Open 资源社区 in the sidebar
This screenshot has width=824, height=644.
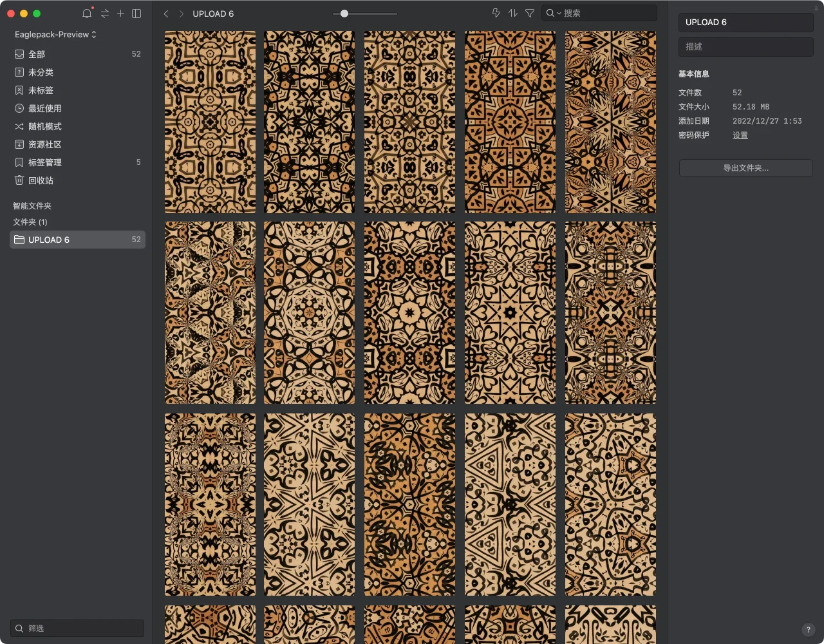pyautogui.click(x=77, y=144)
